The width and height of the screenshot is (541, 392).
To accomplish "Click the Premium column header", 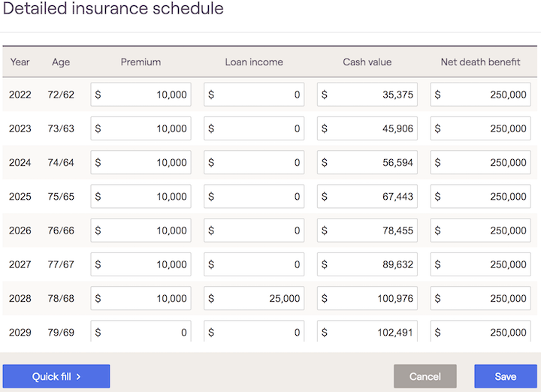I will [141, 62].
